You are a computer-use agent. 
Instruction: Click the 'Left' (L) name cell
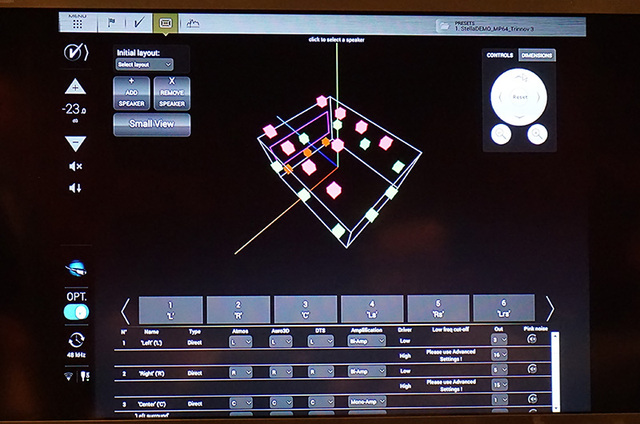click(151, 343)
